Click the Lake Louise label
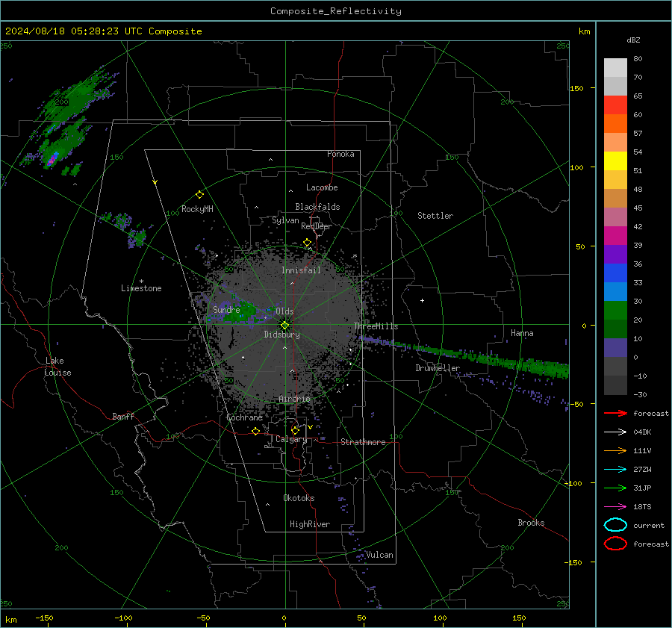The width and height of the screenshot is (672, 628). pos(57,367)
